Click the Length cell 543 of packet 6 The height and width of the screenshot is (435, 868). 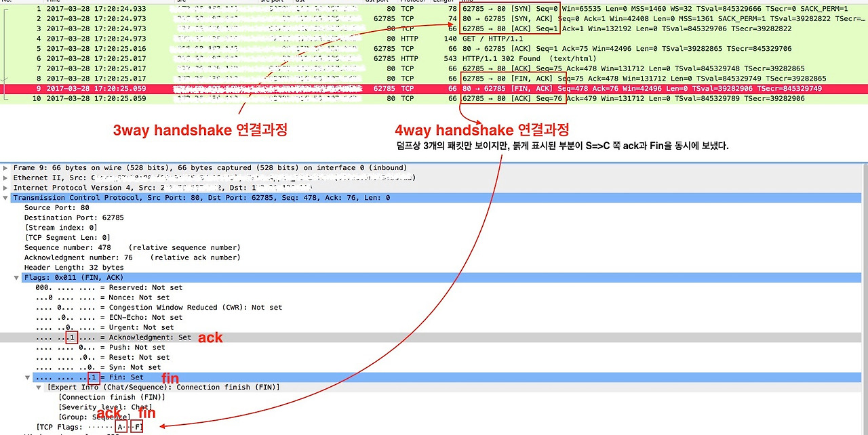(x=450, y=59)
